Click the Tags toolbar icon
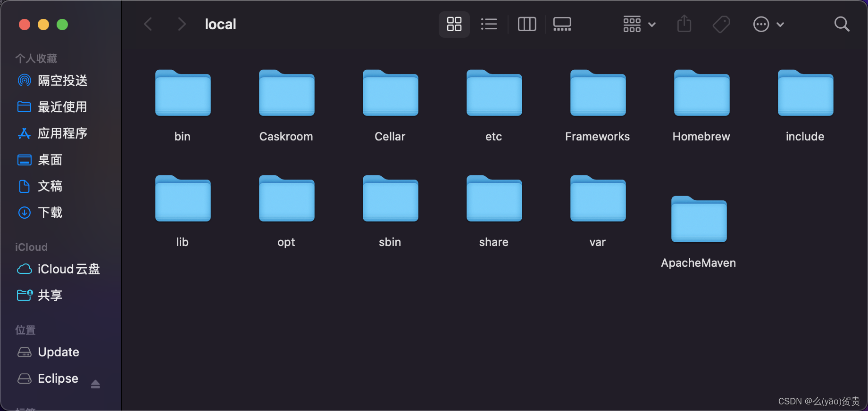The image size is (868, 411). [721, 24]
